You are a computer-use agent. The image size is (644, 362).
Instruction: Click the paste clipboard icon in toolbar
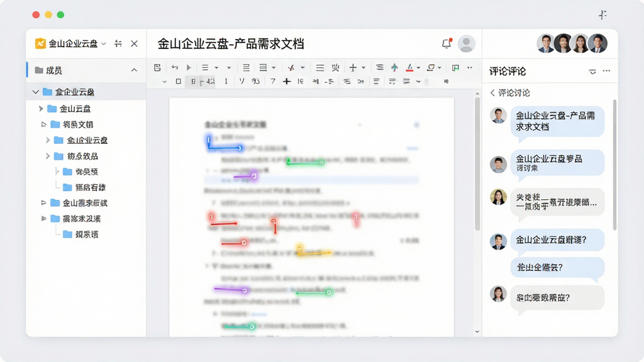point(157,67)
